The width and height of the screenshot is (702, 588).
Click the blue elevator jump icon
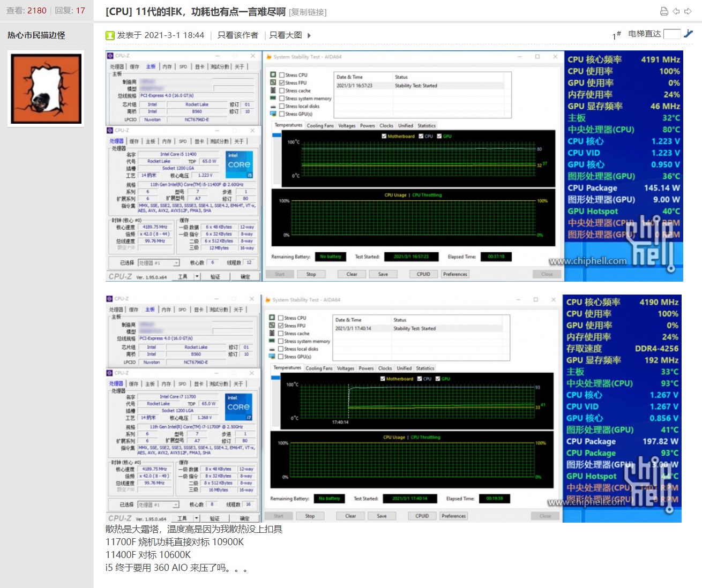pos(689,34)
